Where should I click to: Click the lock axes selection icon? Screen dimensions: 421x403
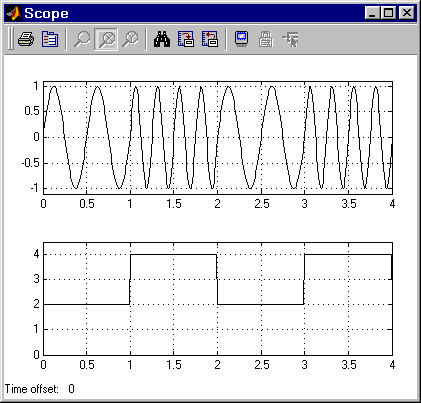tap(266, 39)
